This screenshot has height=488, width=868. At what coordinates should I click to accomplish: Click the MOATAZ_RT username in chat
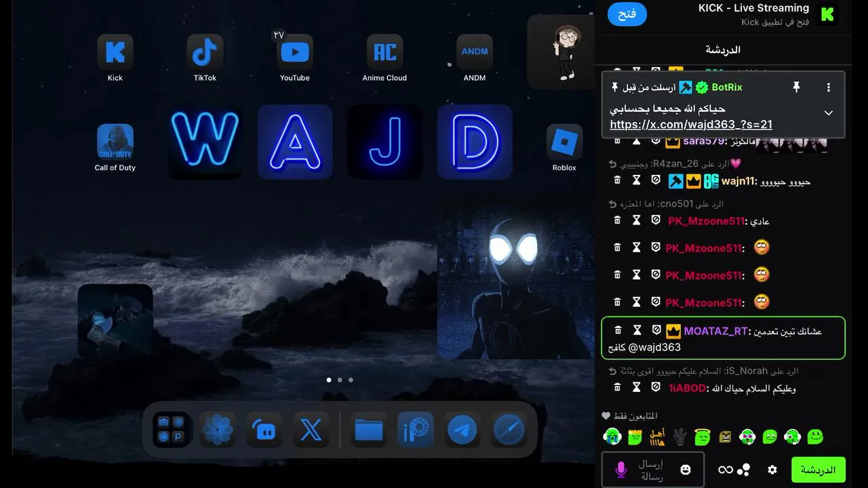point(716,331)
